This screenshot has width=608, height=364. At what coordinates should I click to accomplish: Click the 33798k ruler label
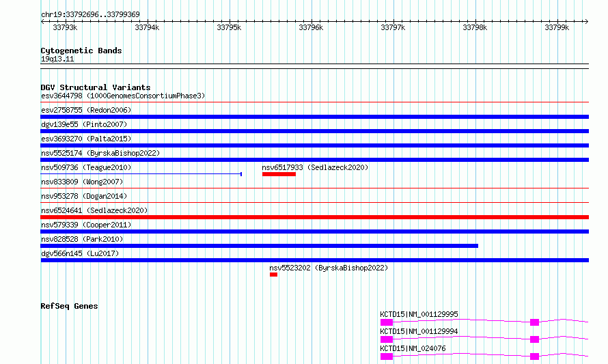click(x=475, y=27)
